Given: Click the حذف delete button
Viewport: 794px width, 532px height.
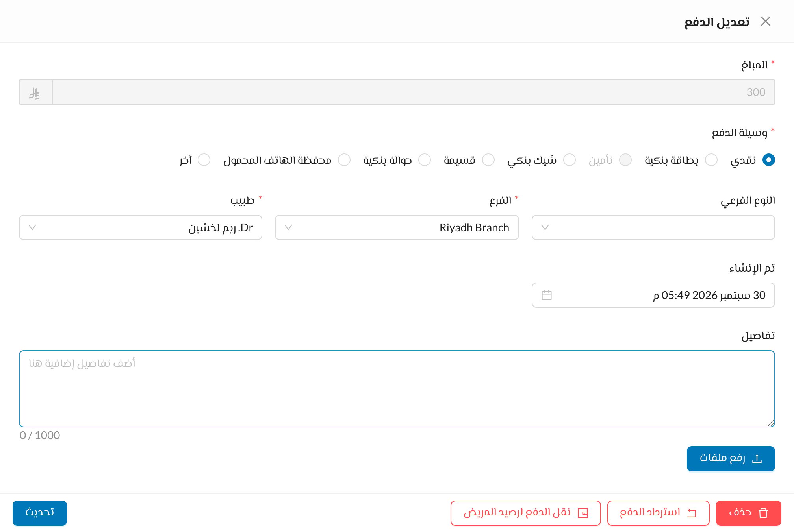Looking at the screenshot, I should [748, 513].
